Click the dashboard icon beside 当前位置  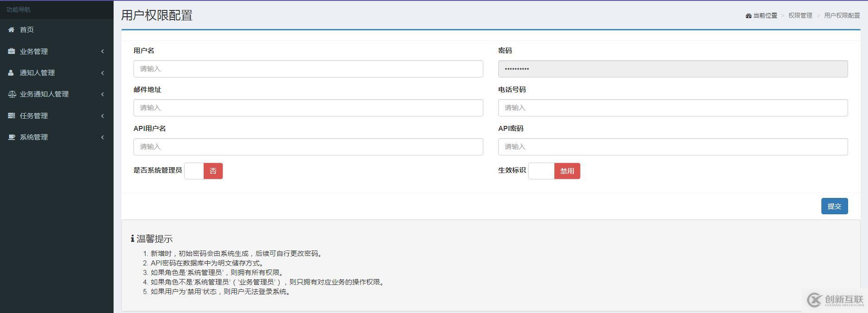(x=748, y=16)
